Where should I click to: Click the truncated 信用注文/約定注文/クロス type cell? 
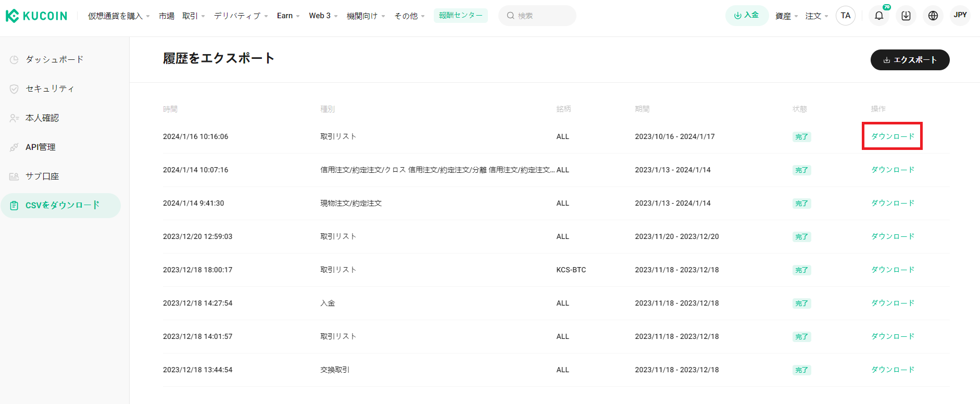pos(437,170)
